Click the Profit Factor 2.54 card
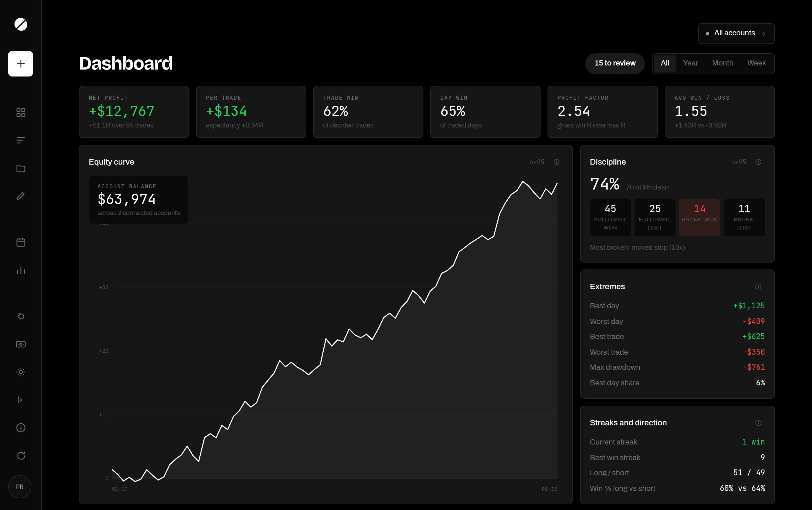The width and height of the screenshot is (812, 510). click(602, 112)
